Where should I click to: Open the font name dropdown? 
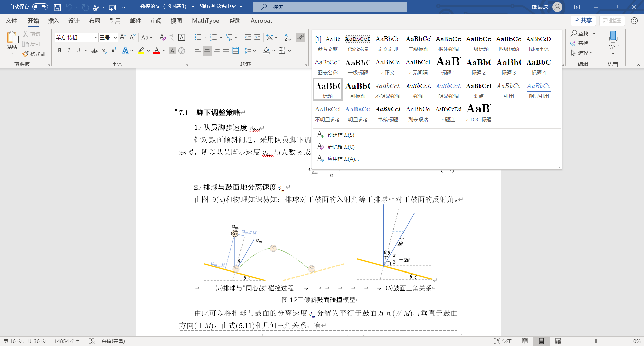[x=96, y=38]
